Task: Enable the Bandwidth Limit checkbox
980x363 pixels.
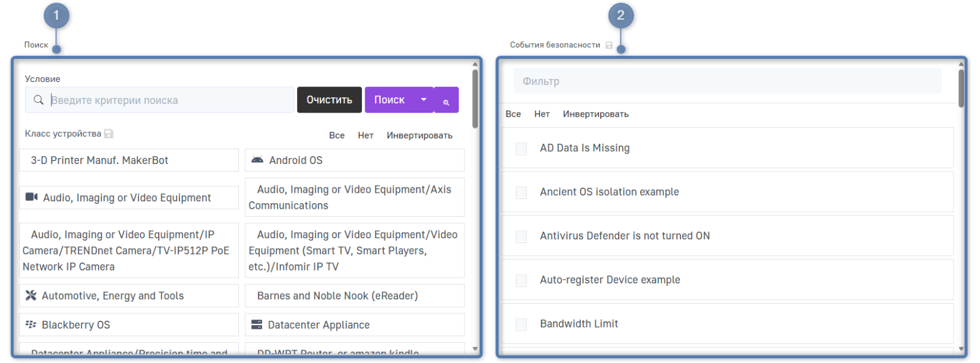Action: pyautogui.click(x=521, y=324)
